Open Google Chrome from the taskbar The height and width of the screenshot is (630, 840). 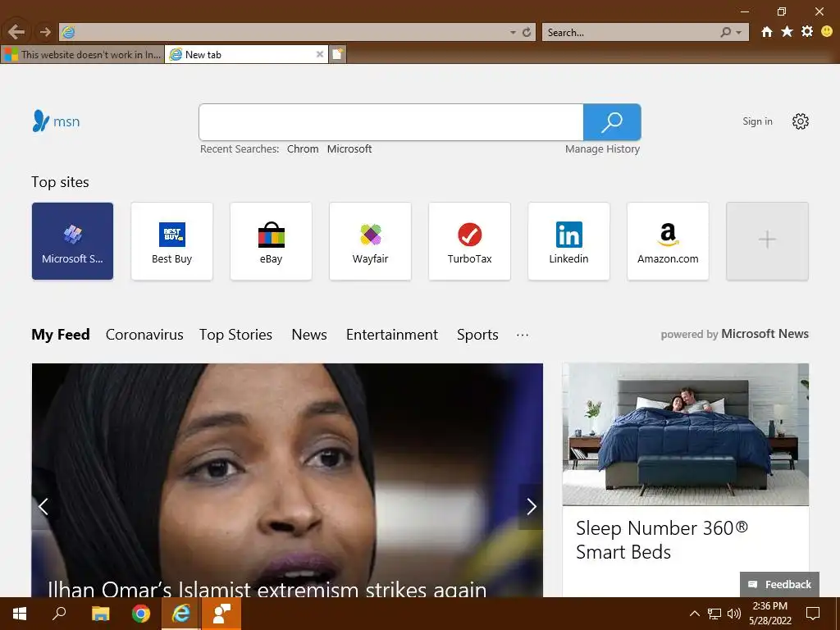[x=141, y=614]
